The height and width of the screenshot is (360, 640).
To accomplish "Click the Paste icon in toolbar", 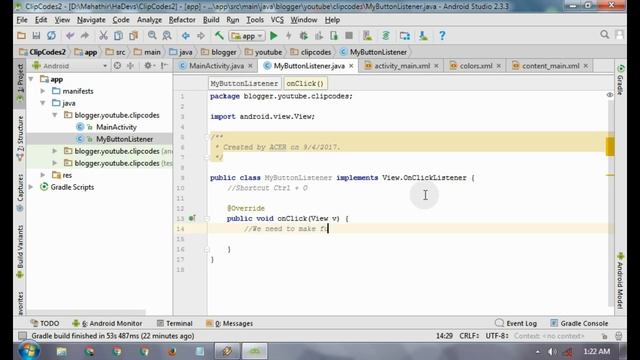I will click(133, 36).
